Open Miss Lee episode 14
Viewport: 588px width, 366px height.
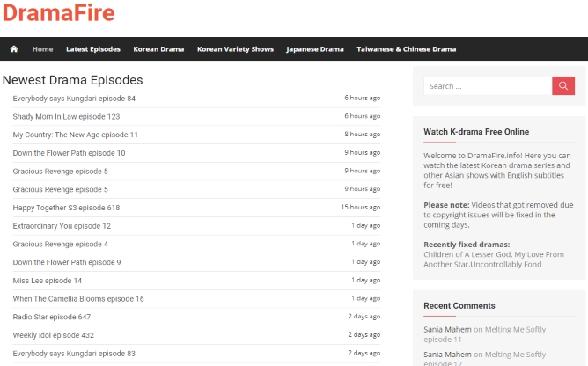[x=48, y=281]
